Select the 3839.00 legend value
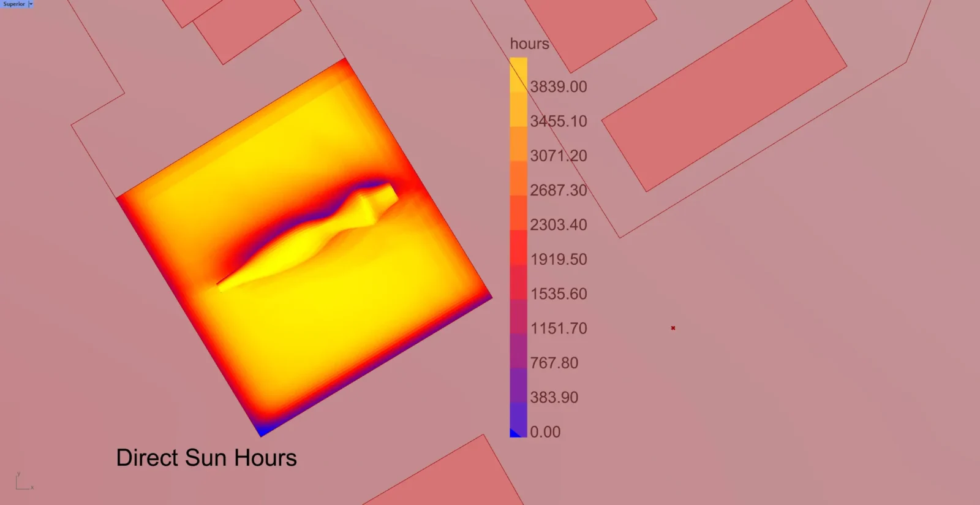Image resolution: width=980 pixels, height=505 pixels. [559, 86]
